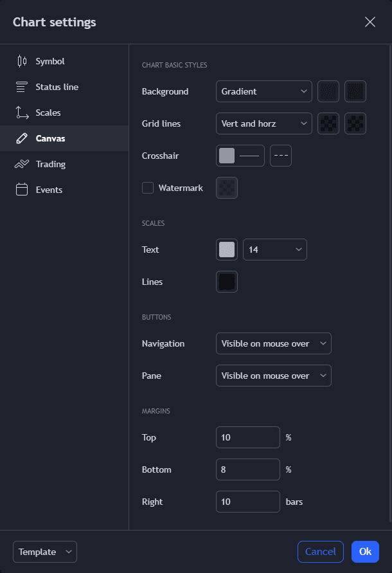Screen dimensions: 392x573
Task: Click the Scales axis icon in sidebar
Action: 22,113
